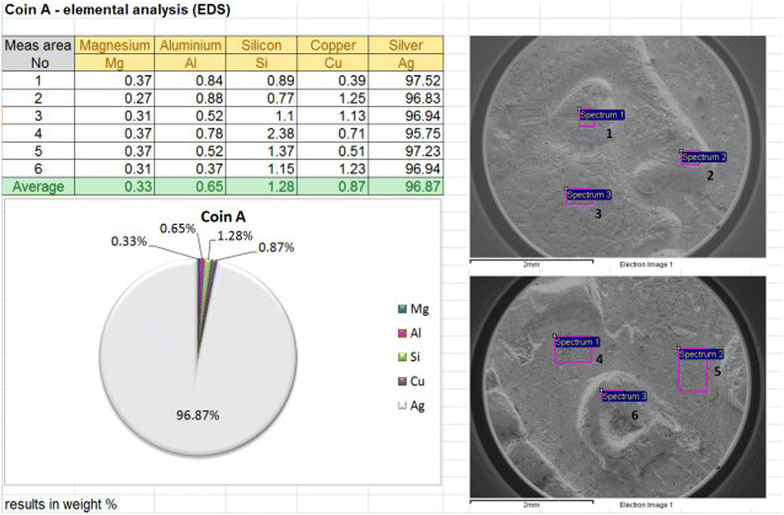Click the Aluminium column header
The height and width of the screenshot is (515, 784).
[190, 45]
